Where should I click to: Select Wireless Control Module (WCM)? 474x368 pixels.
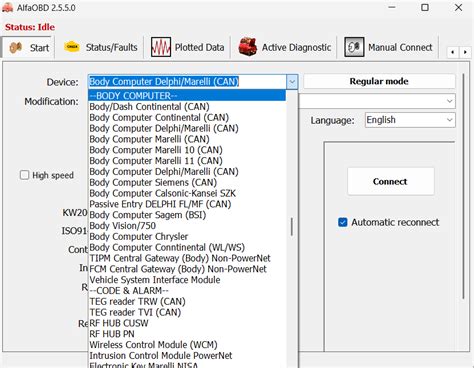(x=187, y=345)
